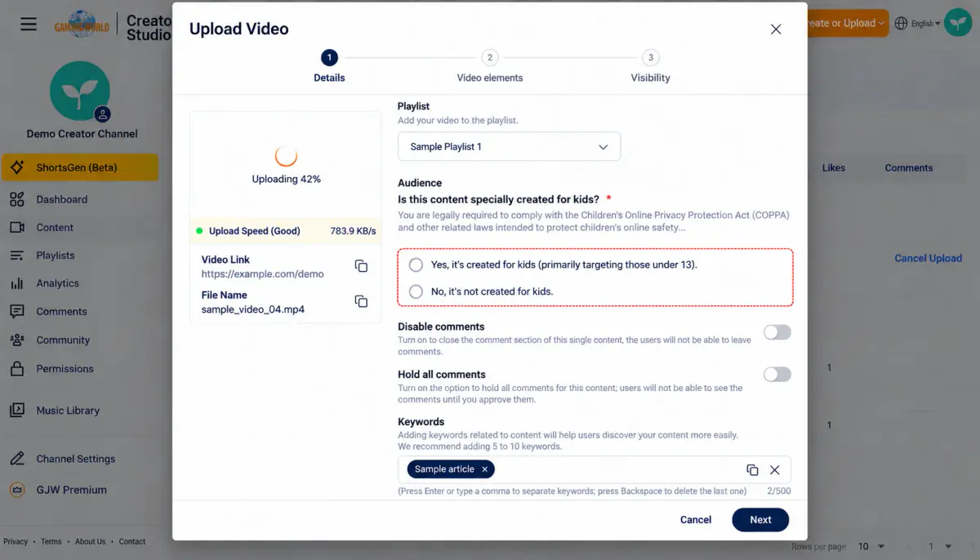Image resolution: width=980 pixels, height=560 pixels.
Task: Clear all keywords with X icon
Action: [x=775, y=469]
